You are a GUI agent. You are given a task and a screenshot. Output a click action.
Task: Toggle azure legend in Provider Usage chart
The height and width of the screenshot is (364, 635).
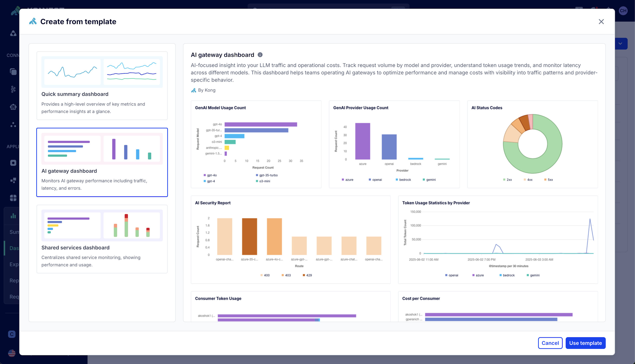(347, 180)
